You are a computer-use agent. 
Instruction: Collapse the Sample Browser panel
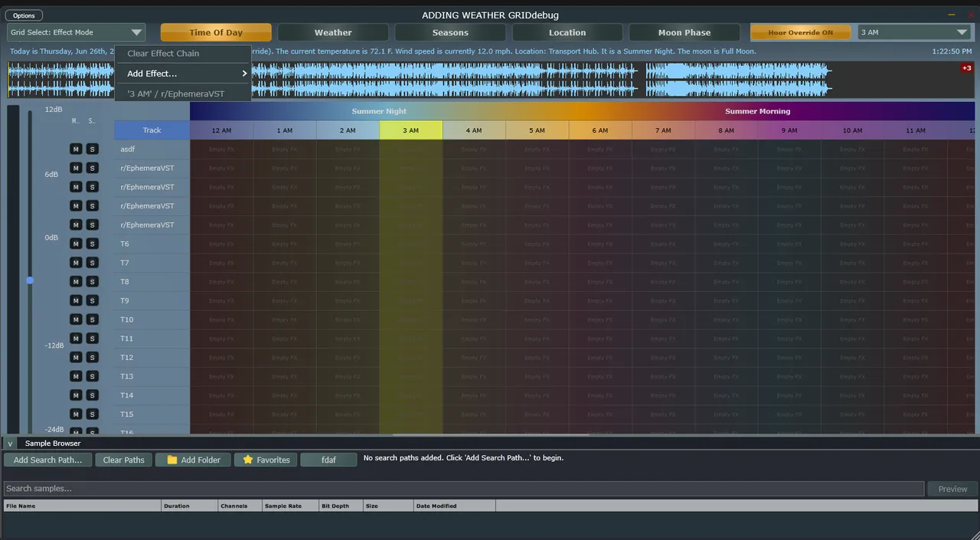point(10,443)
